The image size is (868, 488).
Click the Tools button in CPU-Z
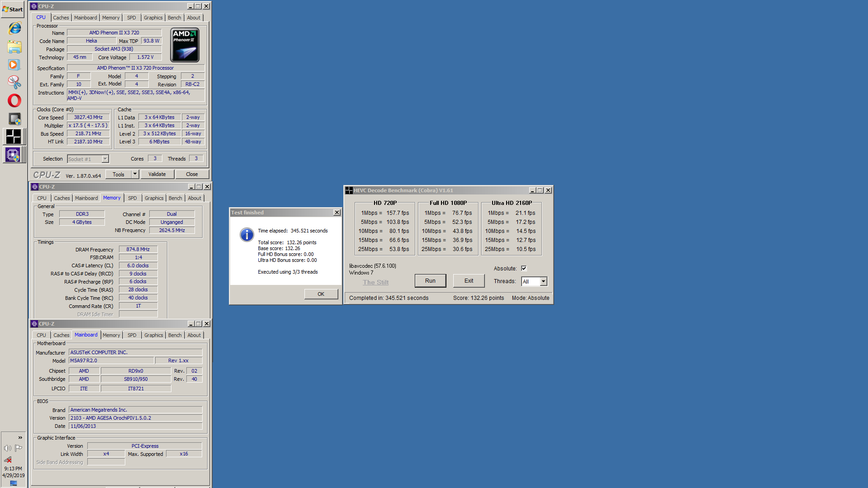point(119,174)
